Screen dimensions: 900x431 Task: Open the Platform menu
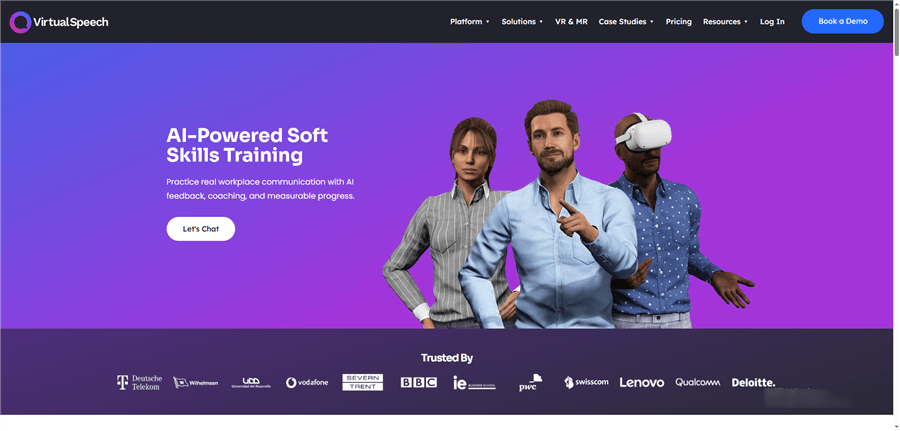point(466,22)
